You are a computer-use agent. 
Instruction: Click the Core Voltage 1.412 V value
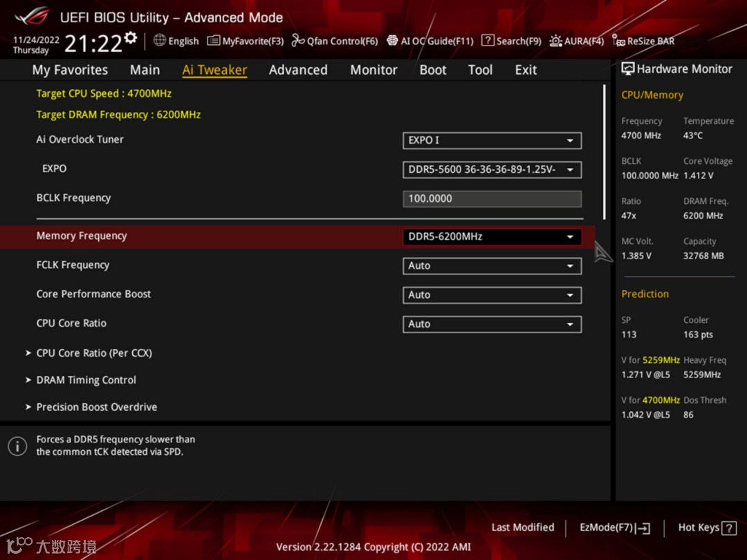click(699, 176)
